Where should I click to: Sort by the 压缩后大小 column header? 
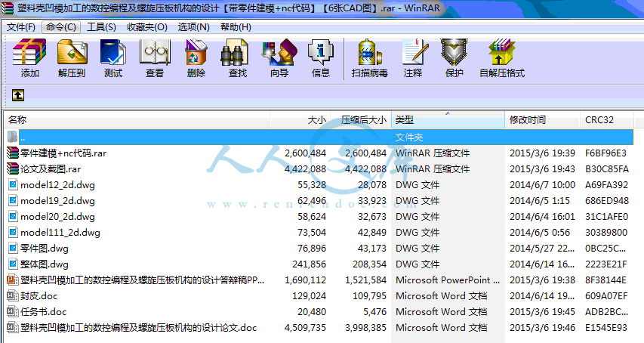tap(361, 120)
